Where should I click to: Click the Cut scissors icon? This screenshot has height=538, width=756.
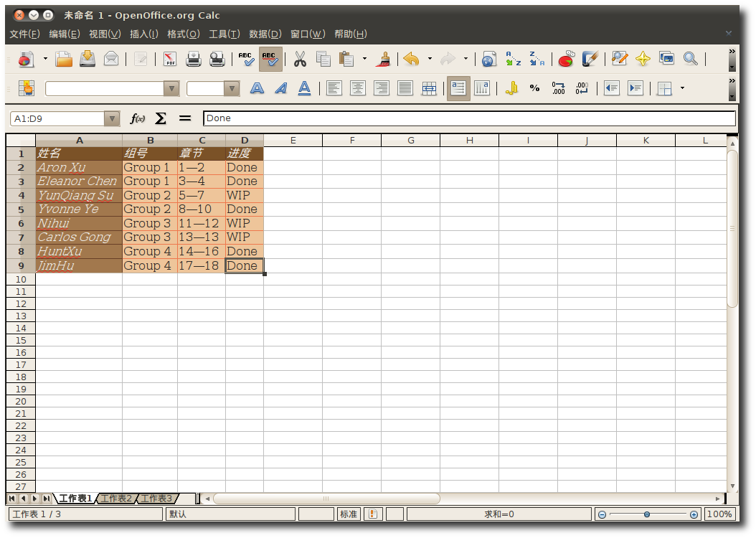[300, 59]
